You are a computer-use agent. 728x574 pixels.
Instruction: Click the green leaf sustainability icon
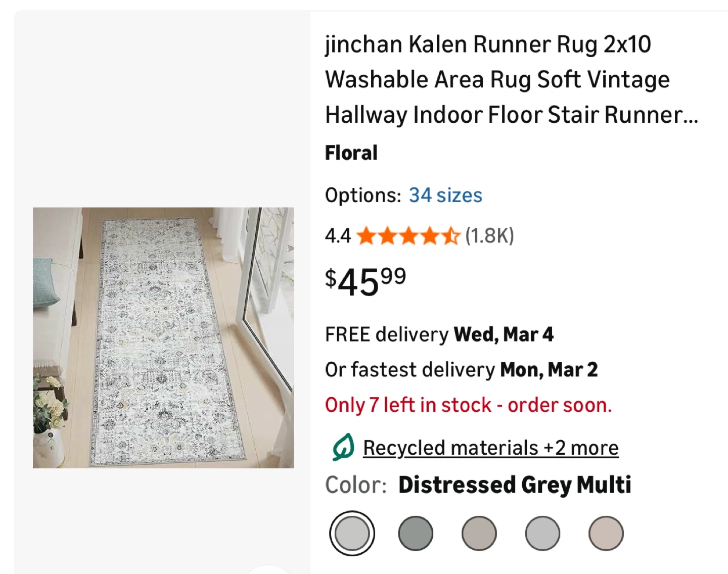point(343,447)
